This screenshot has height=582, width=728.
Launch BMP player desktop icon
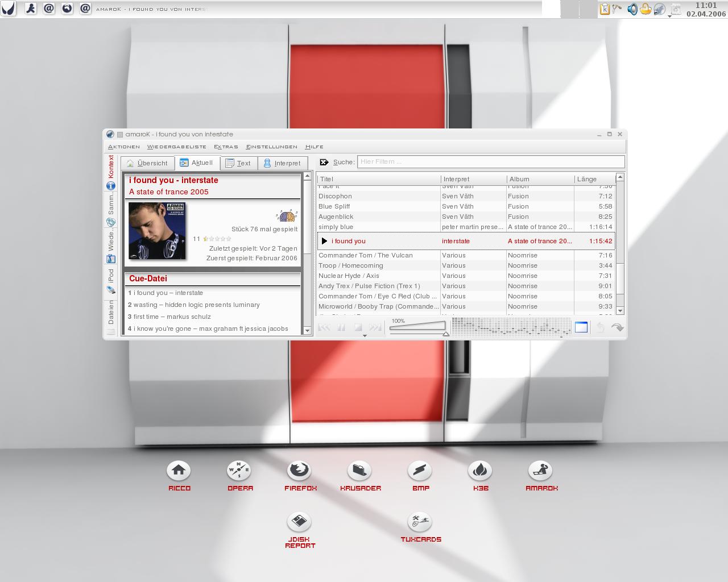click(420, 471)
